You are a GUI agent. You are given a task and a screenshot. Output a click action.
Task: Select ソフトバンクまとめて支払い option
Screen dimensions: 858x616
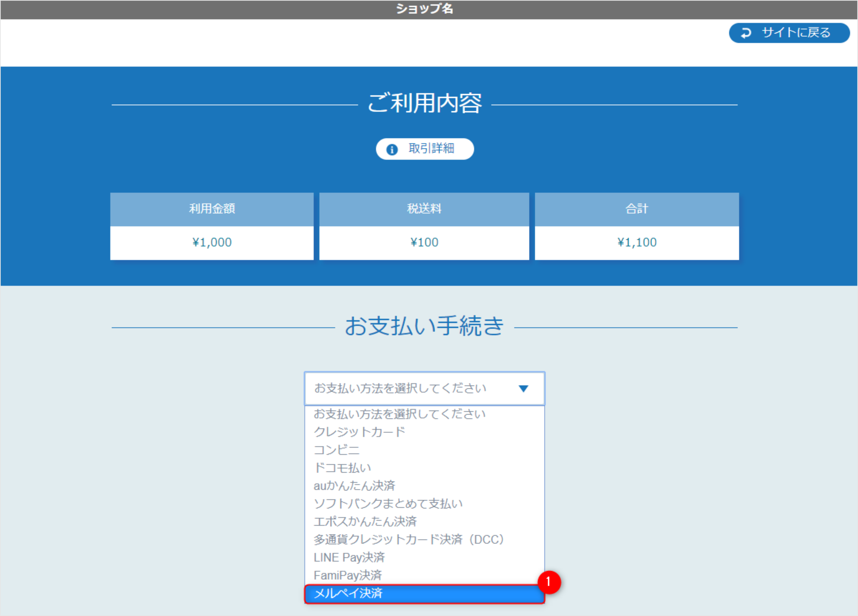388,504
